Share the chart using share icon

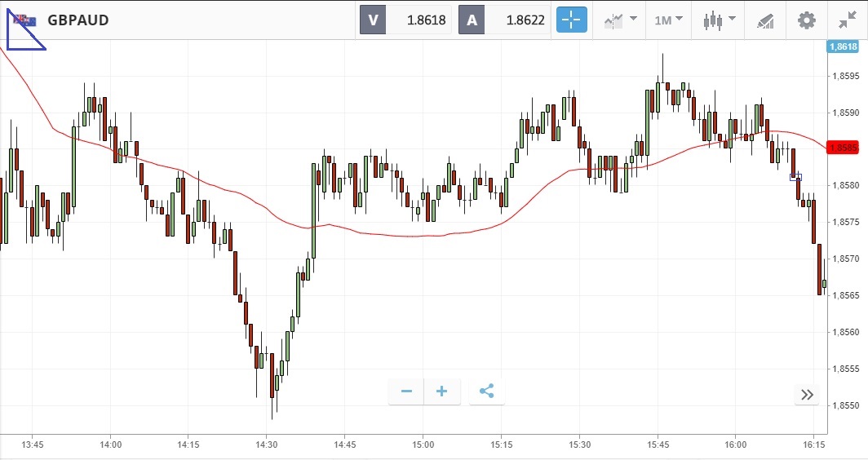[486, 391]
